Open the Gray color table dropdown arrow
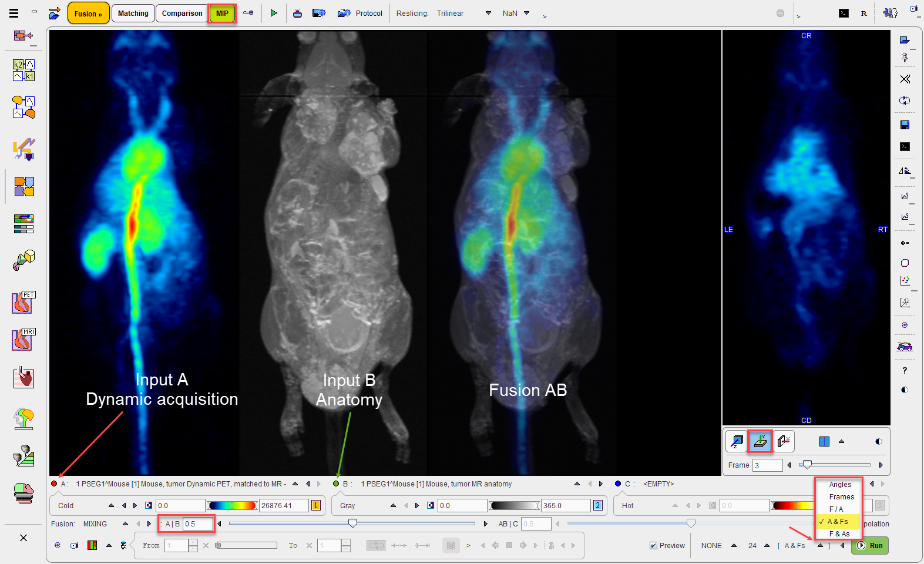This screenshot has width=924, height=564. point(393,505)
